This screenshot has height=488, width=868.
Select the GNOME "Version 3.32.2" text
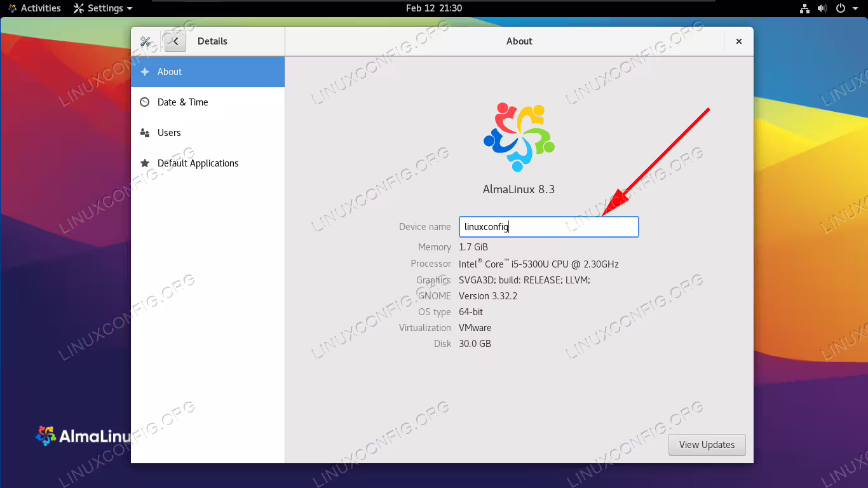pos(488,296)
